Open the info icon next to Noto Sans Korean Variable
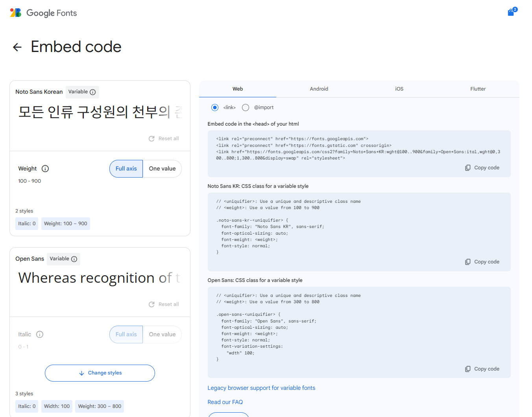The height and width of the screenshot is (417, 532). [x=93, y=92]
